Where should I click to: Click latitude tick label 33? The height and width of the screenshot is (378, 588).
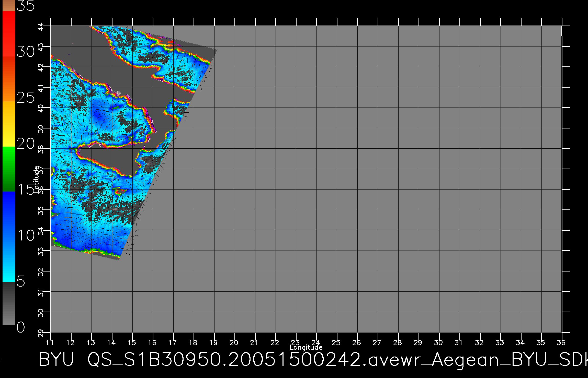click(x=41, y=251)
